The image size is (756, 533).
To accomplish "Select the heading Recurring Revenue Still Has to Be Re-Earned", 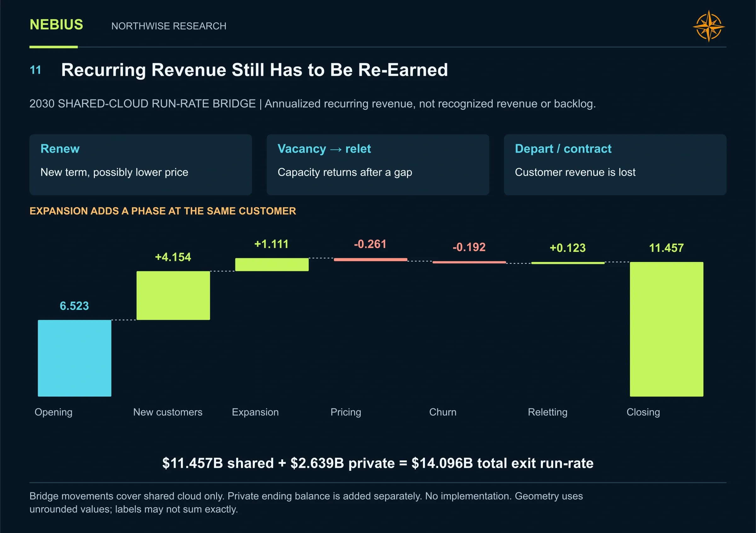I will [254, 70].
